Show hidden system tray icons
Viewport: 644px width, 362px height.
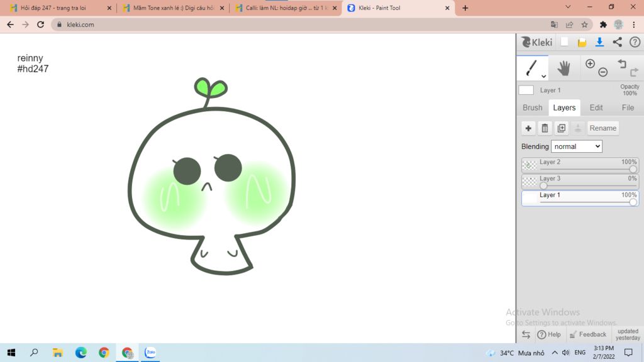[555, 353]
